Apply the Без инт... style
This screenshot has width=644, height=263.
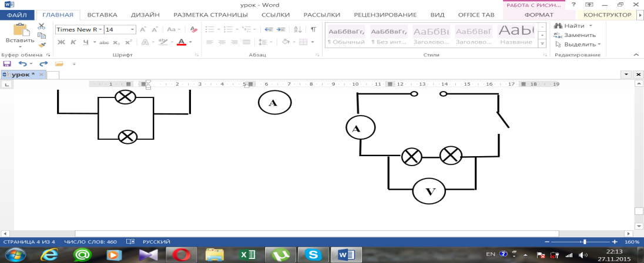[x=388, y=35]
